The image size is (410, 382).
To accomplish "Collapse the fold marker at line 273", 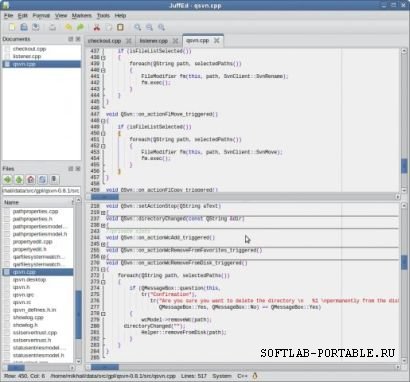I will [x=103, y=282].
